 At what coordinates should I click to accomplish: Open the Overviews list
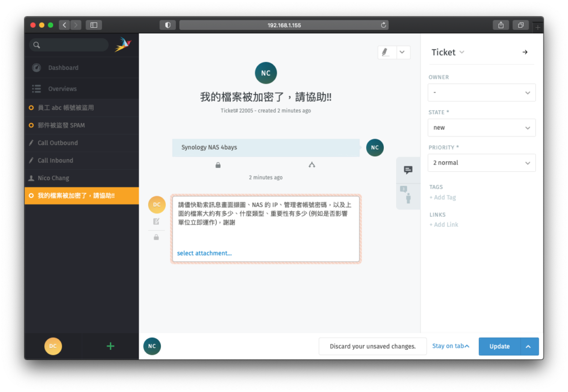(82, 89)
